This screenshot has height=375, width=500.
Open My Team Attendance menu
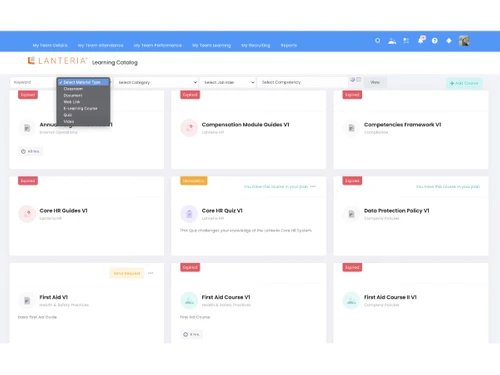click(x=101, y=45)
